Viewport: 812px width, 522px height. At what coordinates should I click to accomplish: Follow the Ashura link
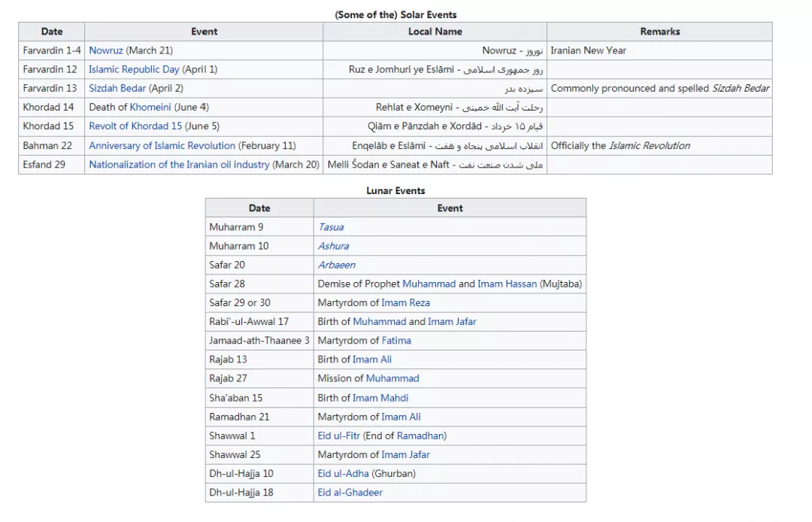(x=333, y=246)
